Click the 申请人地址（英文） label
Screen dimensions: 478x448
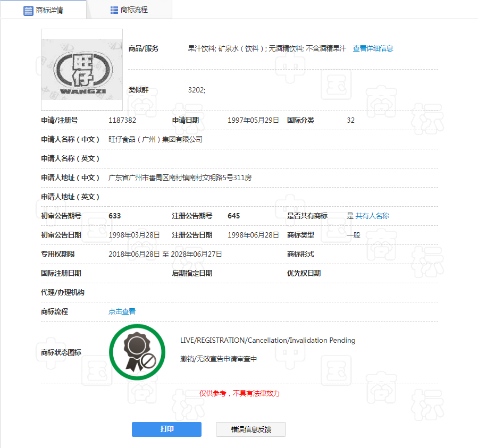pos(70,197)
